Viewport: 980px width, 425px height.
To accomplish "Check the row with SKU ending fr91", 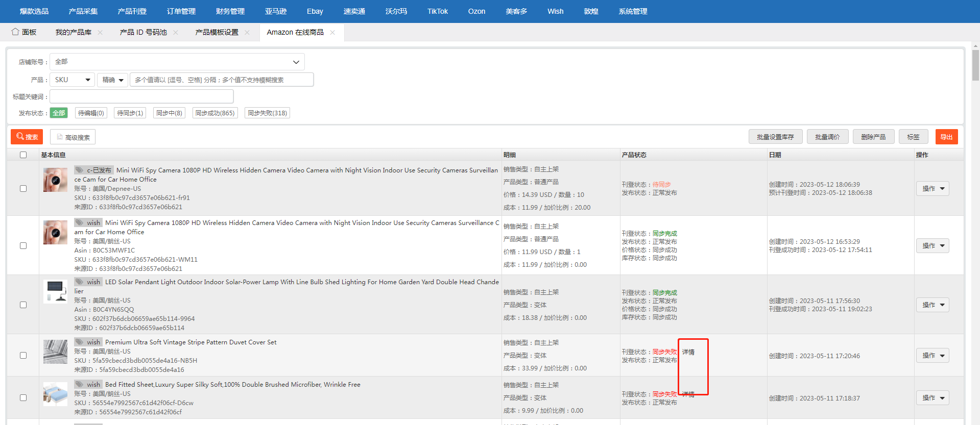I will [x=23, y=189].
